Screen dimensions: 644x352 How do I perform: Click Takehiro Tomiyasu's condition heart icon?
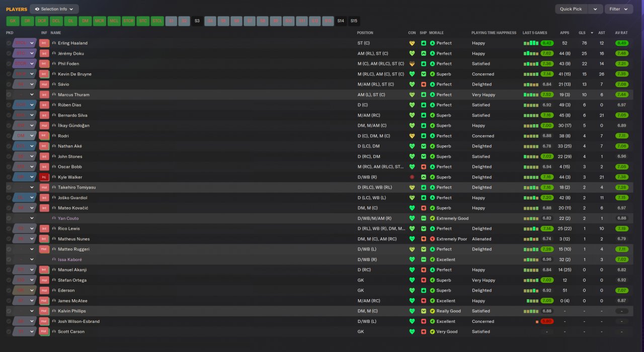[412, 188]
